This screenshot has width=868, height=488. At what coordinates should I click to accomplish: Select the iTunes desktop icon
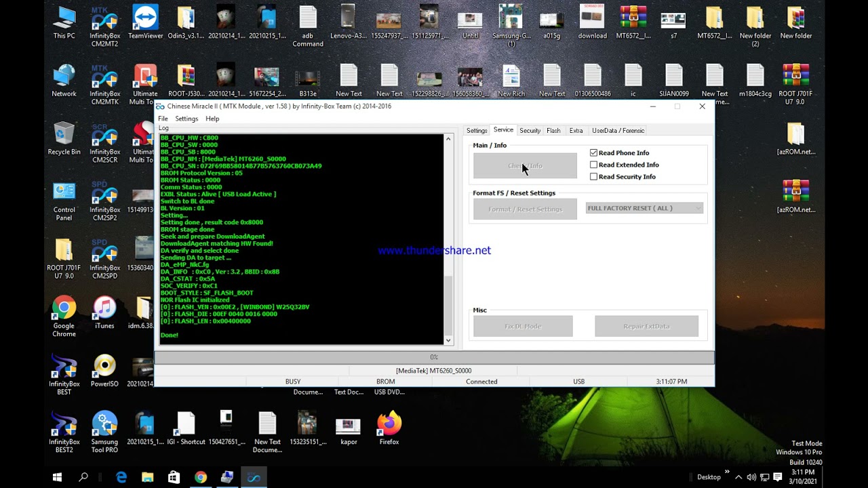point(104,313)
